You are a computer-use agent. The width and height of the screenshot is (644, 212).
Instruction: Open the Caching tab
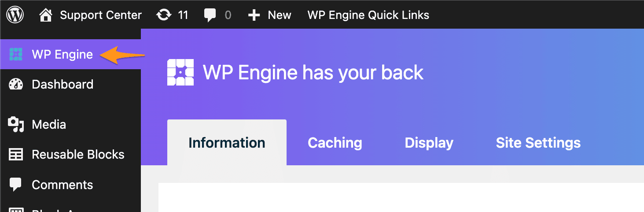point(335,143)
